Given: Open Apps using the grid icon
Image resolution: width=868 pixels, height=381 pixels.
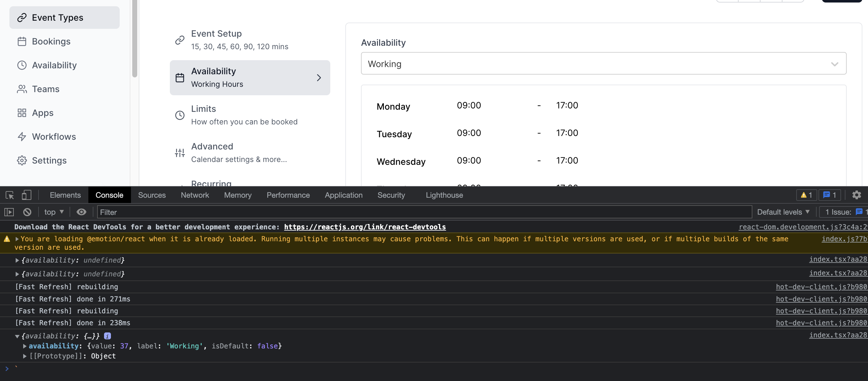Looking at the screenshot, I should tap(22, 113).
